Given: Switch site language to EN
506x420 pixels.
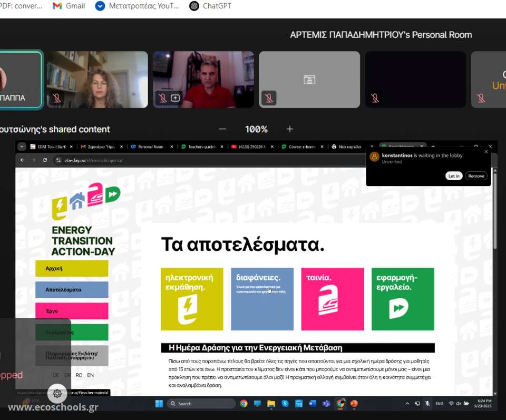Looking at the screenshot, I should [x=90, y=375].
